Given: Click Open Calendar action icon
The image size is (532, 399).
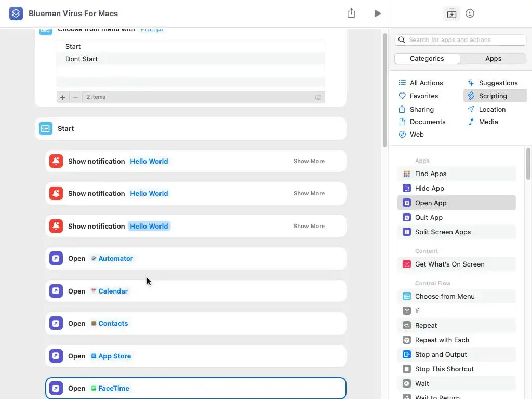Looking at the screenshot, I should tap(56, 291).
